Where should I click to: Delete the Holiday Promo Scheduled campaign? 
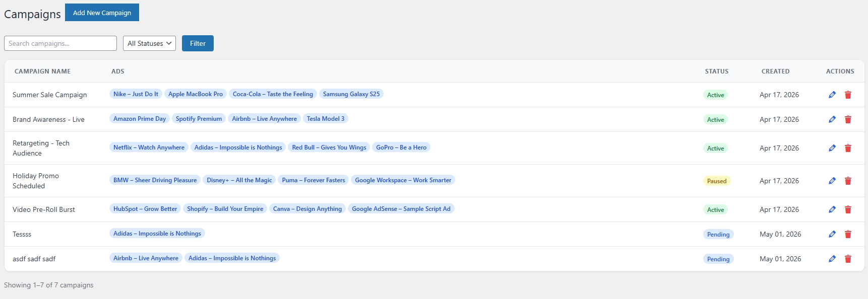[848, 181]
